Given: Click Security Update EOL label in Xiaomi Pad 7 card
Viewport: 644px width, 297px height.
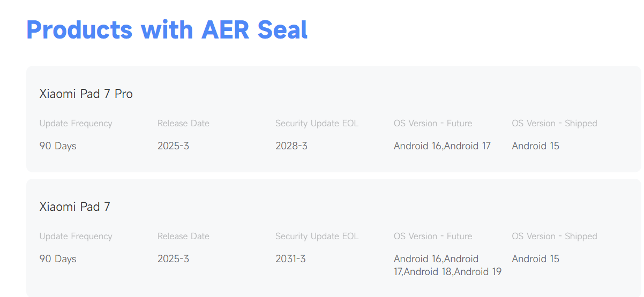Looking at the screenshot, I should point(317,236).
